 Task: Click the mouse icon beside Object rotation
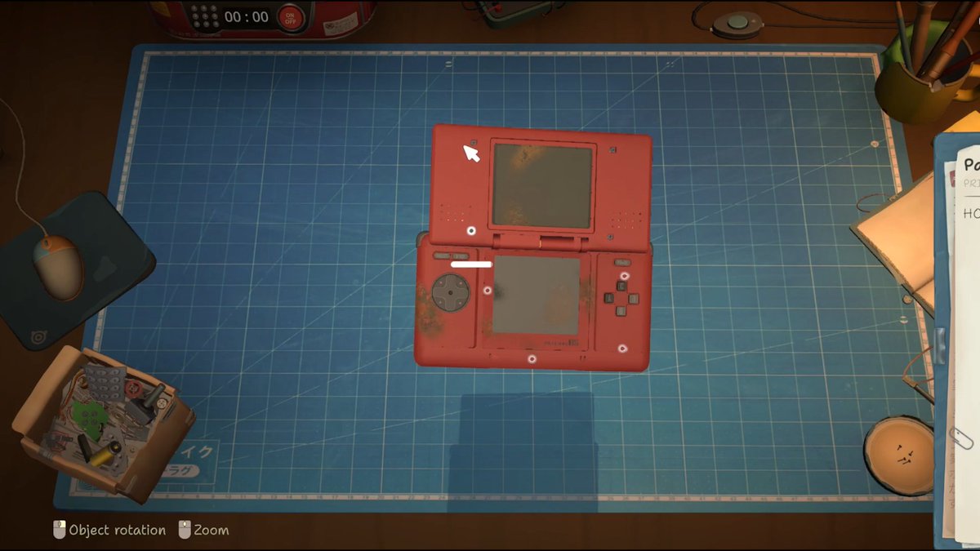pyautogui.click(x=59, y=530)
